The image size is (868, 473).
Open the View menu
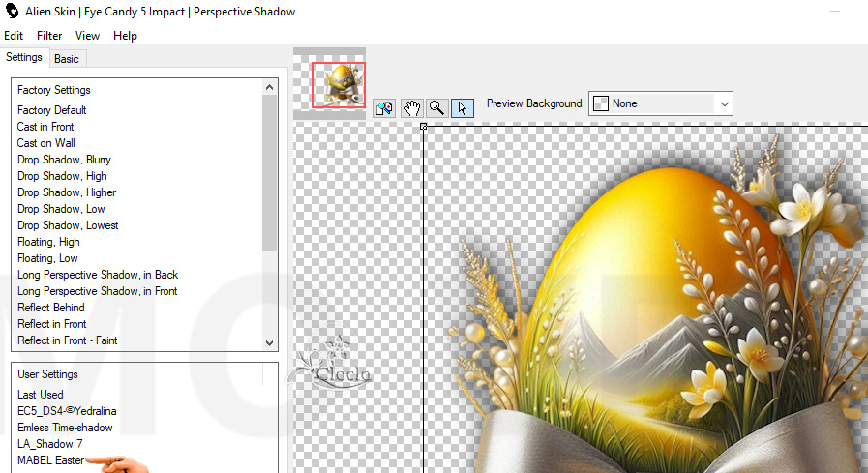pyautogui.click(x=87, y=36)
